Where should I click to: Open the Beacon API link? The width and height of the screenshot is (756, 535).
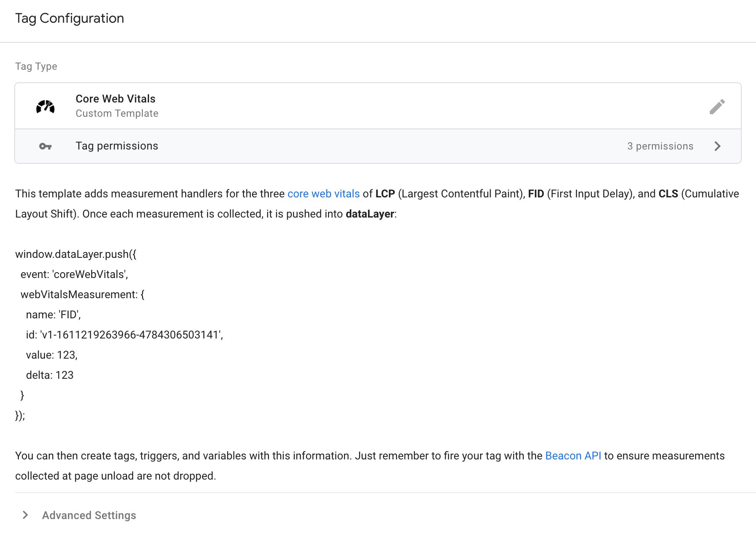point(573,456)
